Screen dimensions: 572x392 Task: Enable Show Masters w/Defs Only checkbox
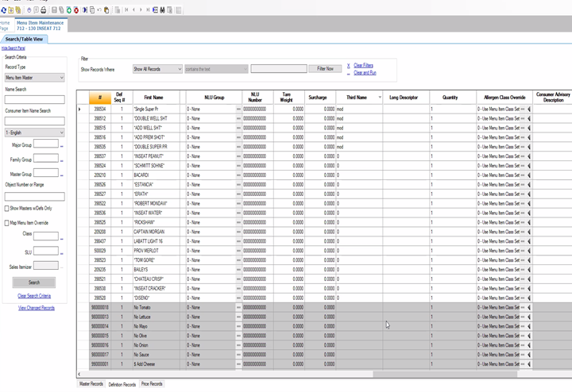pos(6,209)
